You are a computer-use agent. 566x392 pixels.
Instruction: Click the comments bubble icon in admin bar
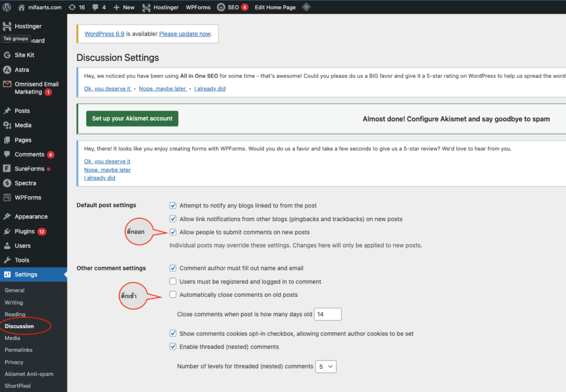pyautogui.click(x=96, y=7)
